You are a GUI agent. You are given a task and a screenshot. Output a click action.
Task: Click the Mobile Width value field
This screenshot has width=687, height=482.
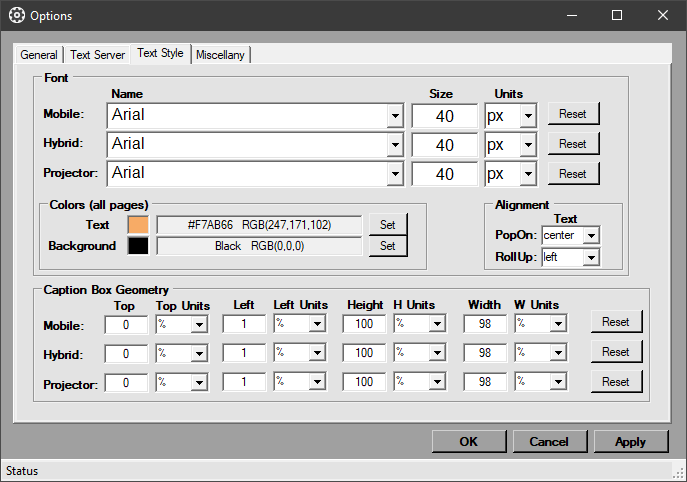(x=485, y=324)
